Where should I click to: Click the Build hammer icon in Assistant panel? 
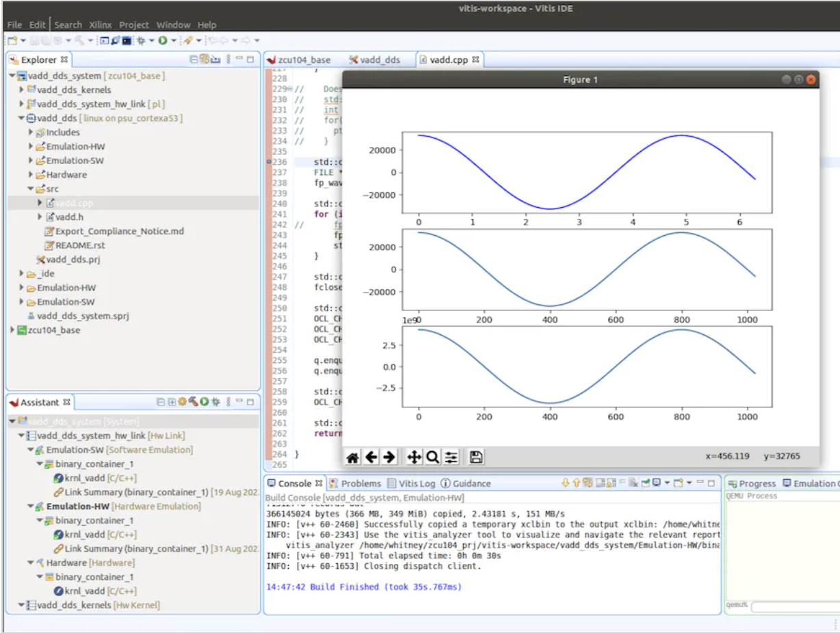193,402
